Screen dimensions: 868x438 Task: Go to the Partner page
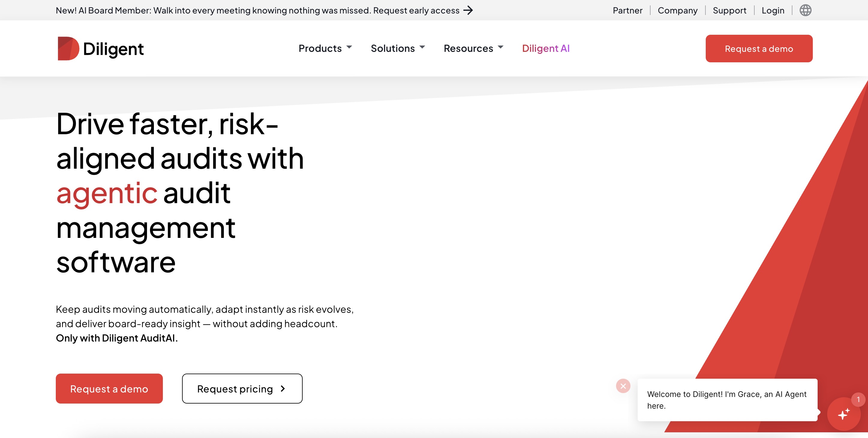point(627,10)
